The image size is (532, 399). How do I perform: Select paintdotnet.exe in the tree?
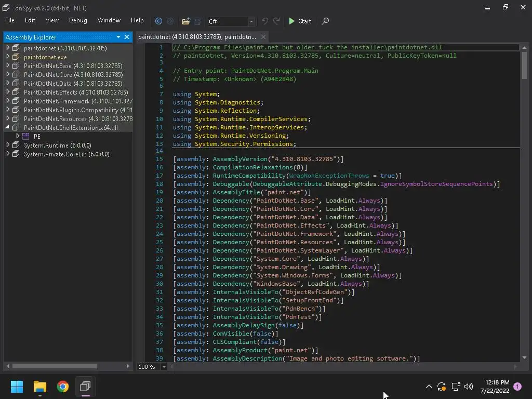45,57
